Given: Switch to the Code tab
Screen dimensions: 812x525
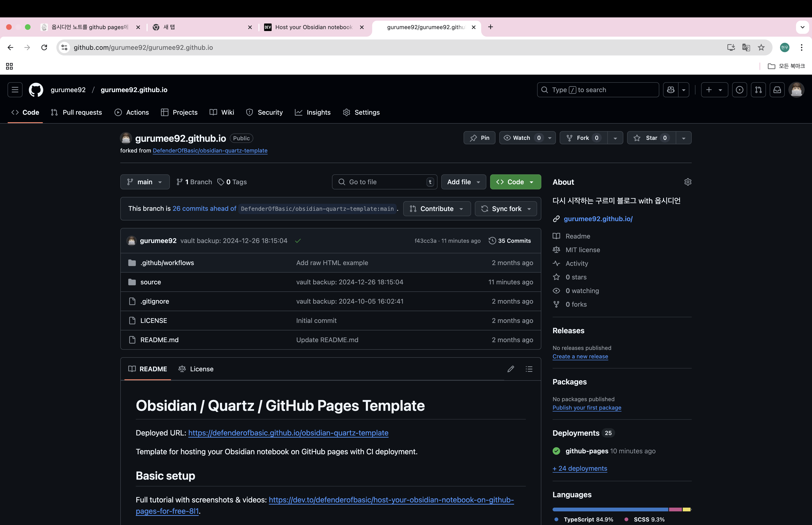Looking at the screenshot, I should (25, 112).
